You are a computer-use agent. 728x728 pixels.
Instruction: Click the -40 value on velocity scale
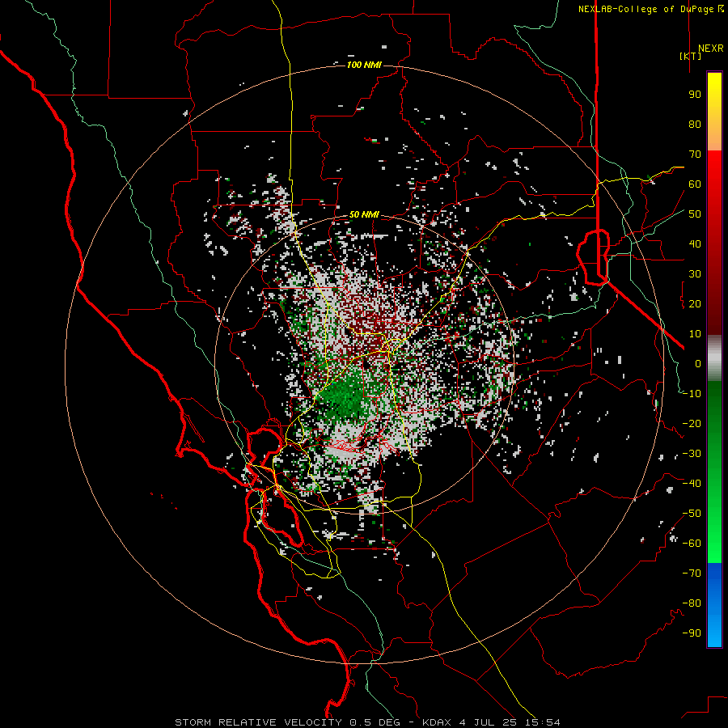click(692, 484)
